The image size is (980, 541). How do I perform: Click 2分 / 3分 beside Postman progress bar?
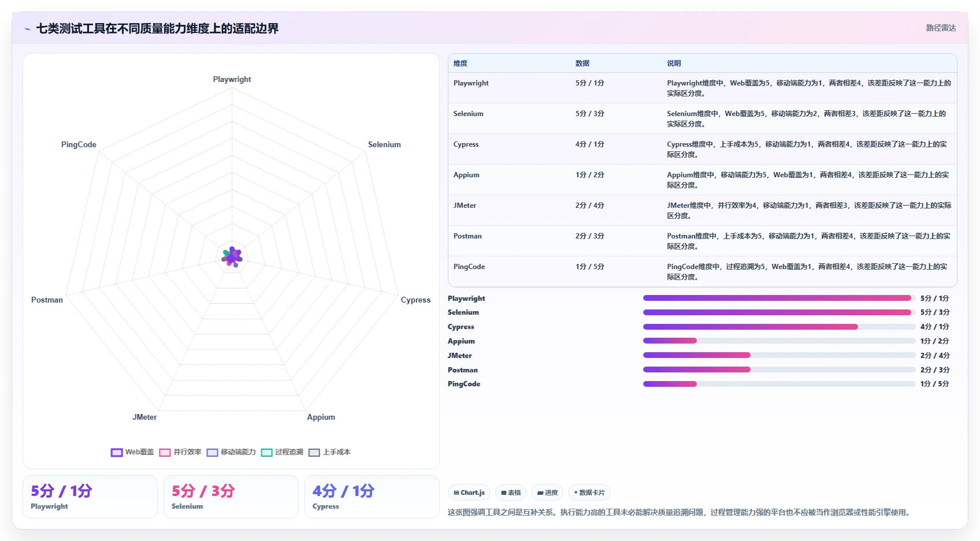935,370
